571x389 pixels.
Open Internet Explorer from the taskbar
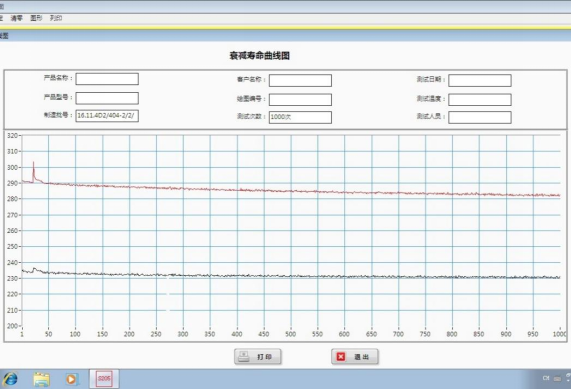click(x=10, y=379)
